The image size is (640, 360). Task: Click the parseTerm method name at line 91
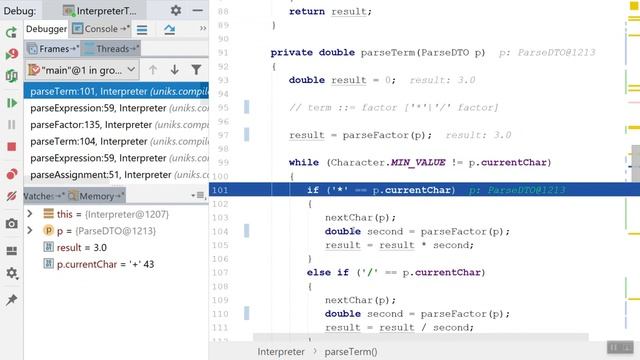[388, 53]
